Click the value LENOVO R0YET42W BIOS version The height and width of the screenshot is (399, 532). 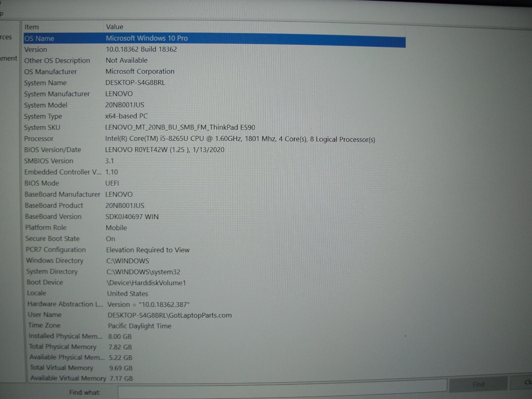[x=165, y=150]
